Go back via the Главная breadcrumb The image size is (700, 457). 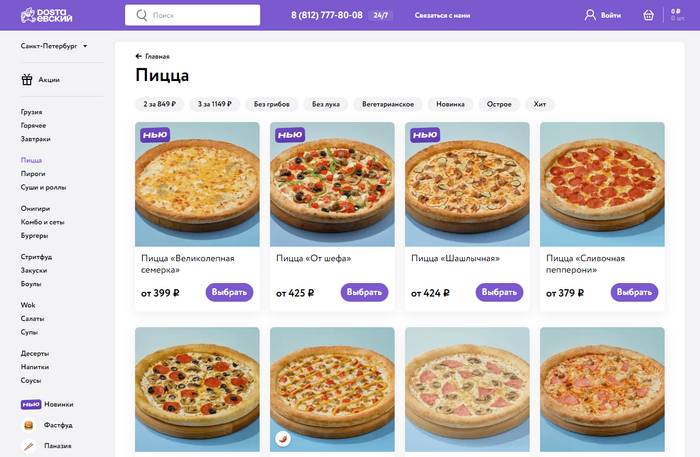[153, 57]
